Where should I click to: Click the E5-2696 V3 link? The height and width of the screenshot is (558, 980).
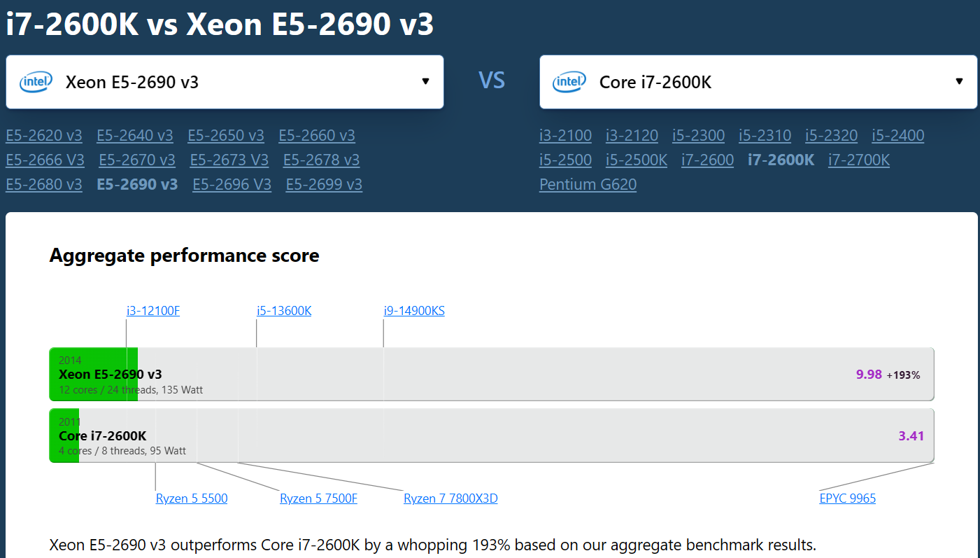point(232,185)
